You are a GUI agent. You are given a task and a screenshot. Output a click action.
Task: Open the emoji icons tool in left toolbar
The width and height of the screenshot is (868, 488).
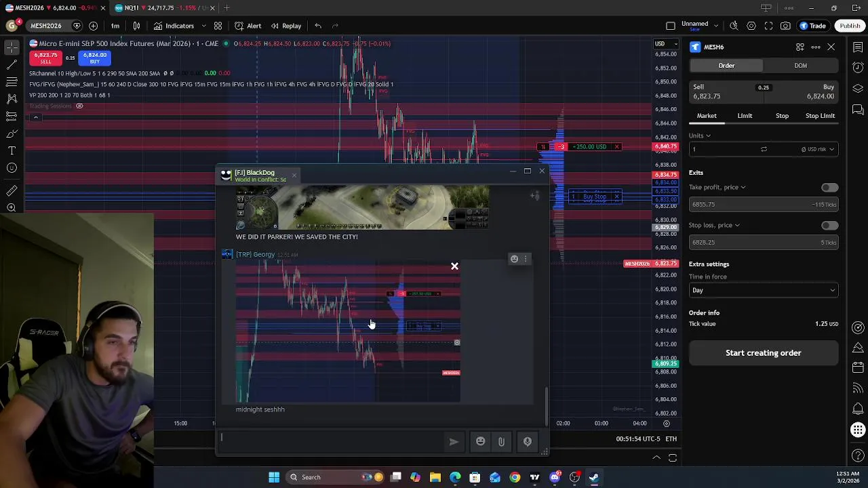(x=12, y=168)
